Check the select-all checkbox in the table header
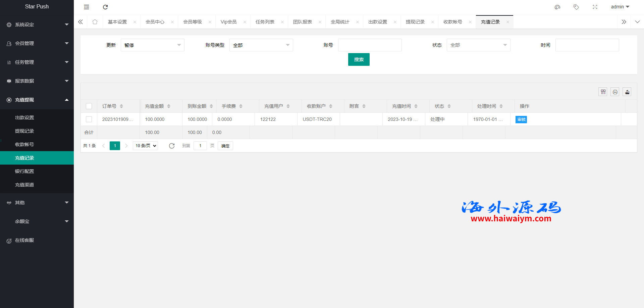 pos(89,106)
